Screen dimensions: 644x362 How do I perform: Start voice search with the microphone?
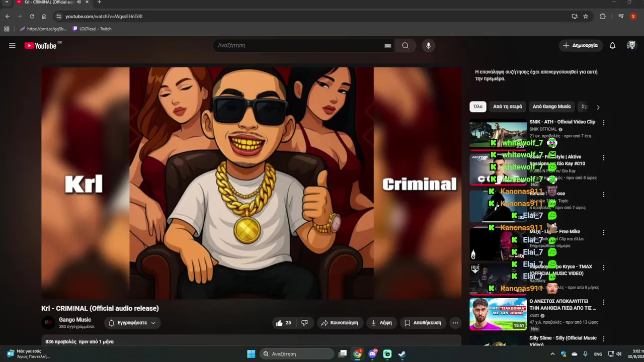click(x=428, y=45)
